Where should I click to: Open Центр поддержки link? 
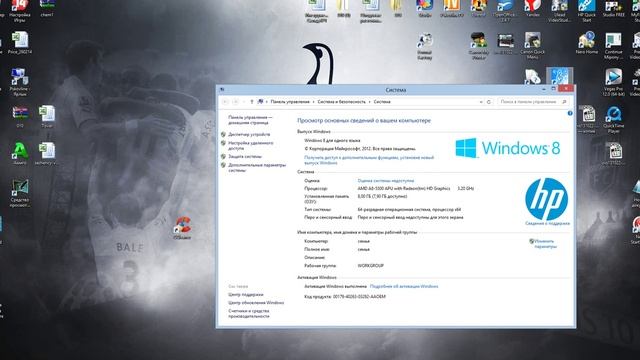pyautogui.click(x=246, y=295)
